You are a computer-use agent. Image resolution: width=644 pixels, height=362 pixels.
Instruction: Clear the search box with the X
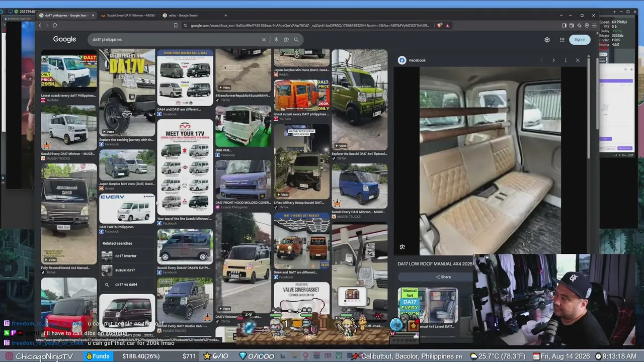click(264, 40)
